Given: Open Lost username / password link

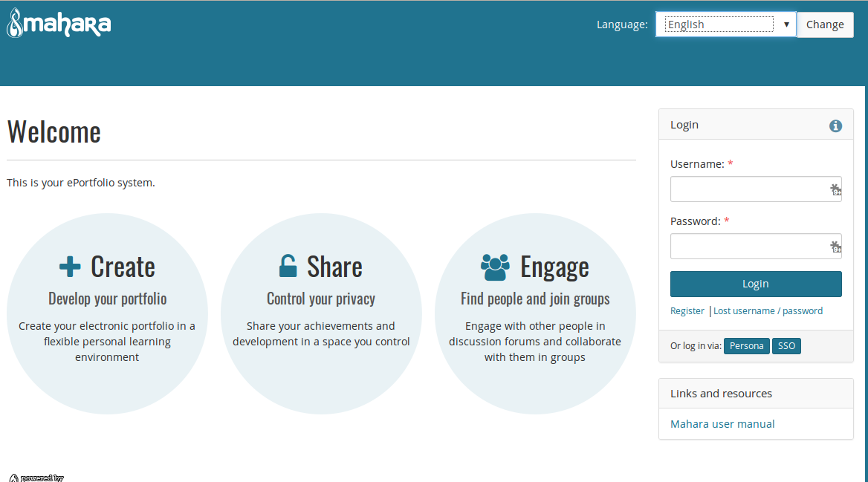Looking at the screenshot, I should pyautogui.click(x=768, y=311).
